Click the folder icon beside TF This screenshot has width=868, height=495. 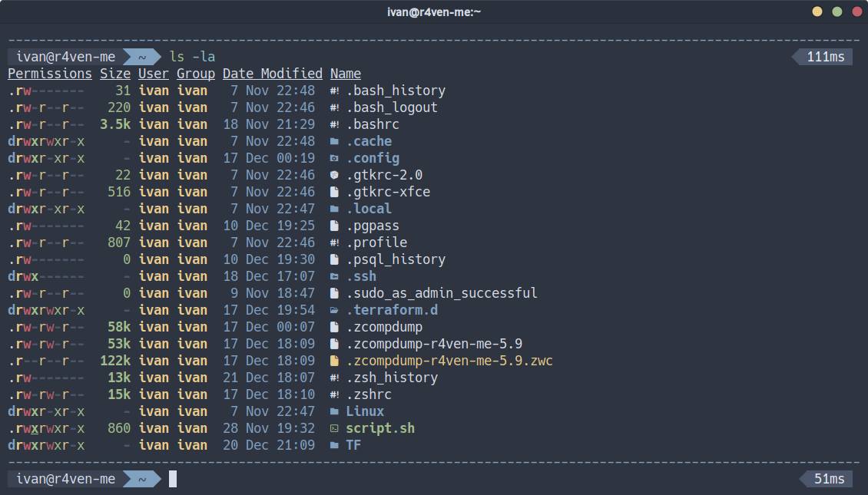pyautogui.click(x=334, y=445)
